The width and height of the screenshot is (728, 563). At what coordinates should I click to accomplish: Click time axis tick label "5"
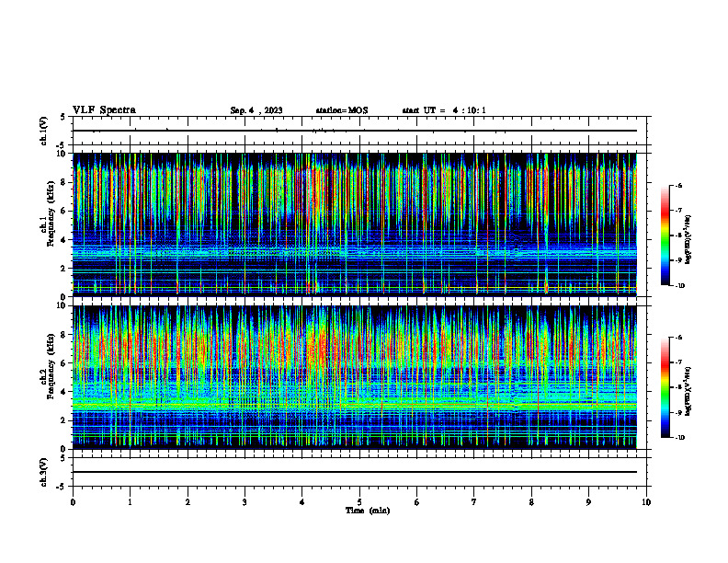pos(359,502)
